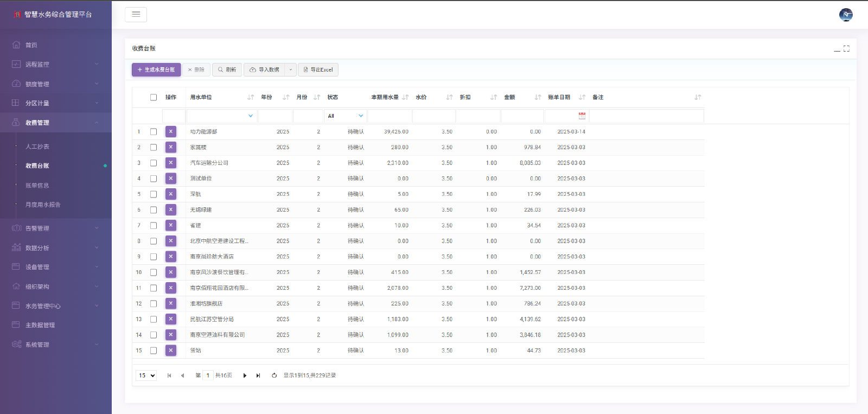Expand the 导入数据 dropdown arrow
868x414 pixels.
[291, 70]
